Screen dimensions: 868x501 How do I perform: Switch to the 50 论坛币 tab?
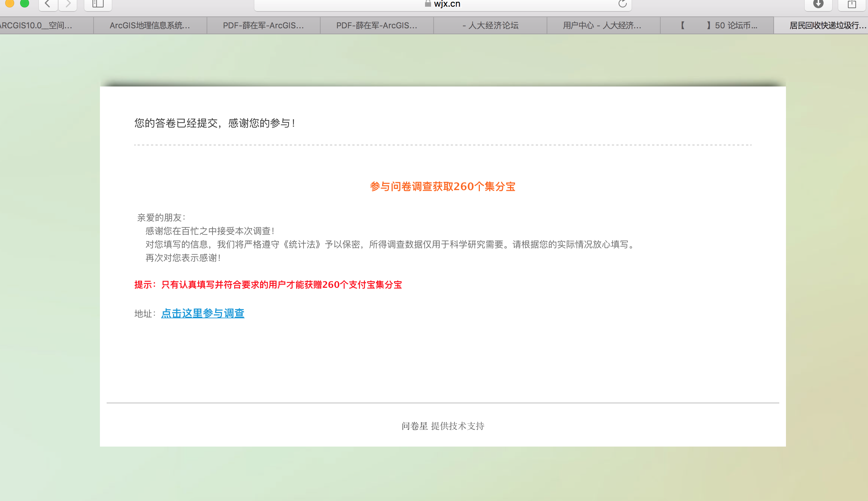point(719,25)
